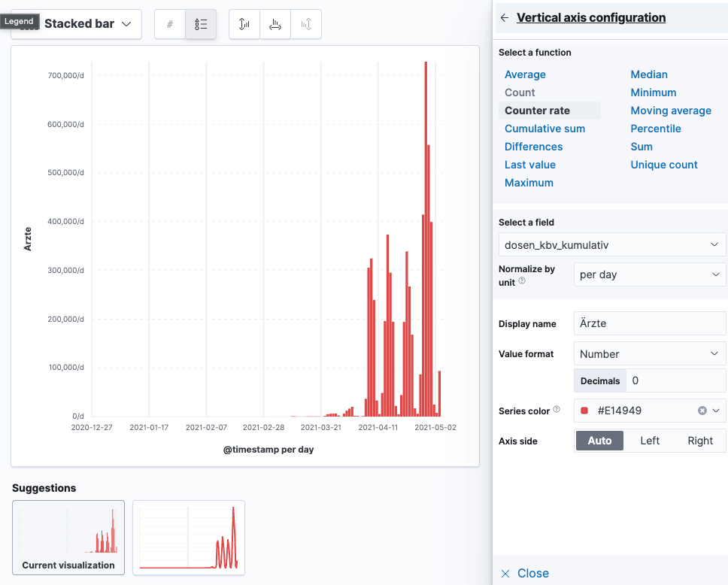
Task: Click Close at the bottom of the panel
Action: [x=525, y=573]
